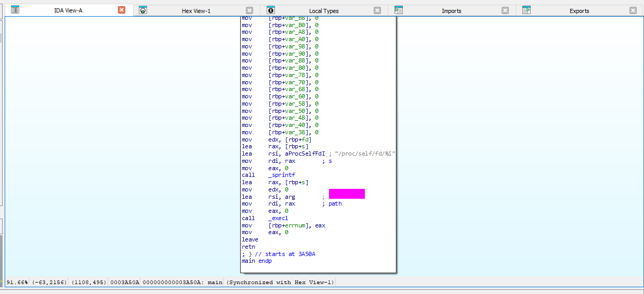The image size is (644, 294).
Task: Click the Hex View-1 tab icon
Action: [x=143, y=10]
